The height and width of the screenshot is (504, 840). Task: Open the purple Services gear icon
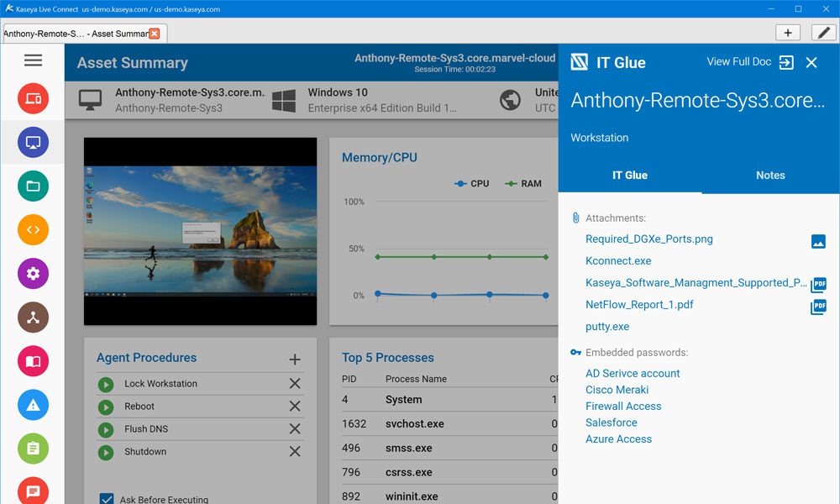point(33,274)
